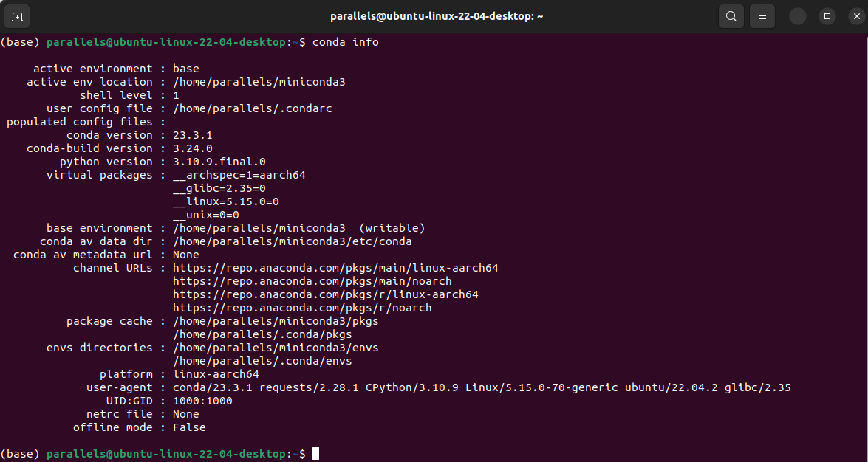Click the r/noarch channel URL
The height and width of the screenshot is (462, 868).
point(301,308)
